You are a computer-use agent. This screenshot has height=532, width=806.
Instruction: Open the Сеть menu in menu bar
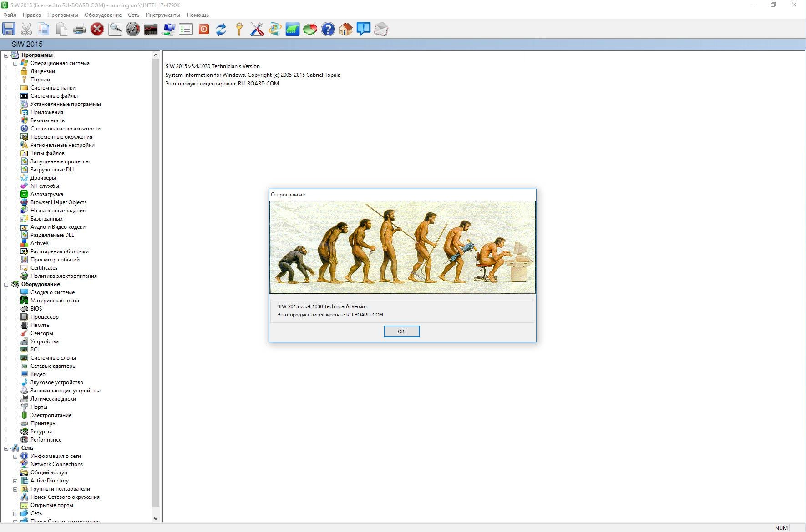(x=134, y=15)
